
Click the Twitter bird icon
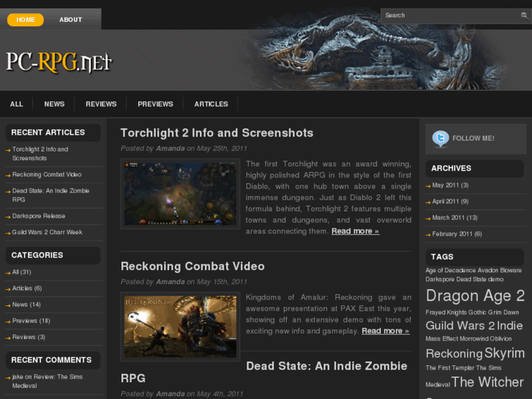point(441,138)
